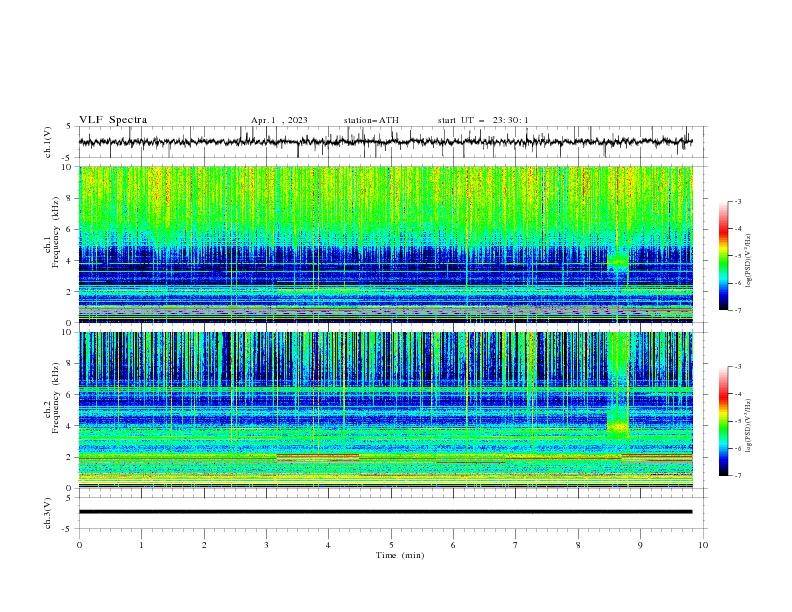The width and height of the screenshot is (792, 612).
Task: Click the red 2 kHz line in ch.2 spectrogram
Action: coord(318,455)
